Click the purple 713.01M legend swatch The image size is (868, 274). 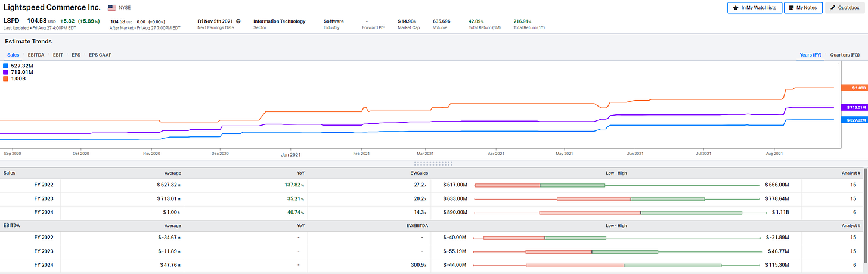5,72
